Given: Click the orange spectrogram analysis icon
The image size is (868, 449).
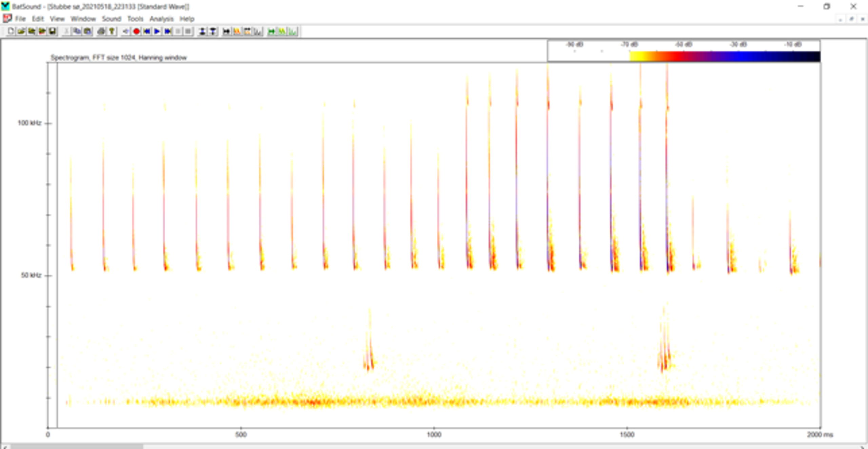Looking at the screenshot, I should [237, 32].
